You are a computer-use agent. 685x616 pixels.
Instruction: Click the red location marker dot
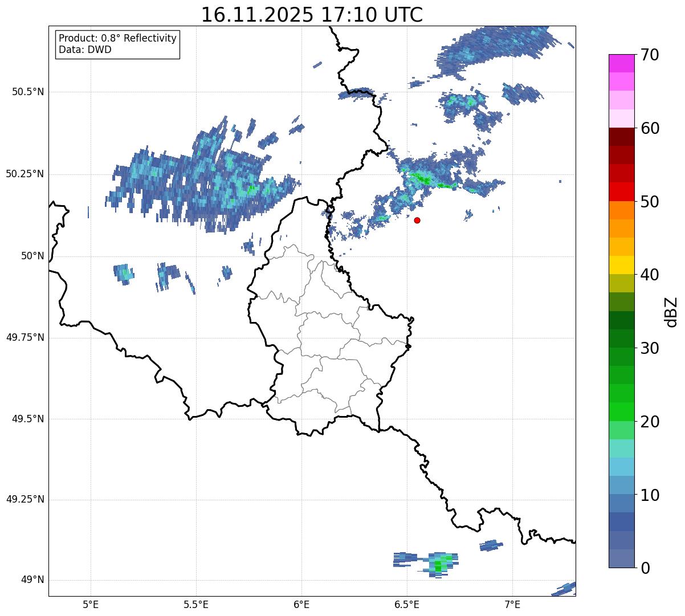(x=417, y=220)
